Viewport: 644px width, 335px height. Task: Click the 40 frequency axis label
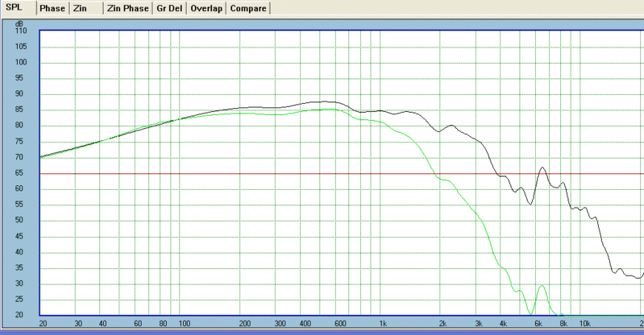[102, 324]
